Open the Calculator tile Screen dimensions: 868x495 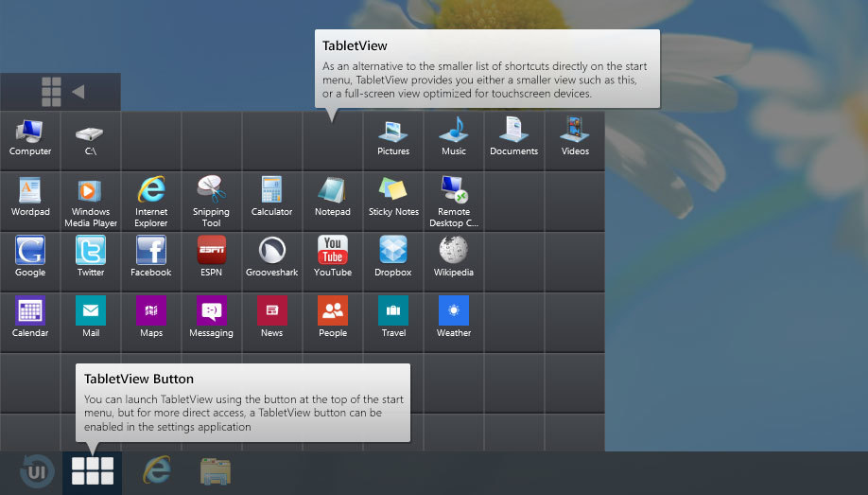pos(271,202)
